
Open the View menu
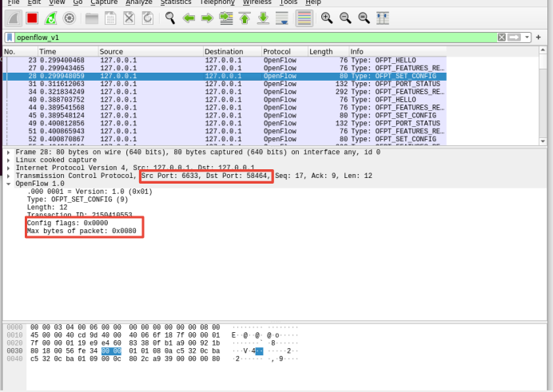(x=57, y=2)
